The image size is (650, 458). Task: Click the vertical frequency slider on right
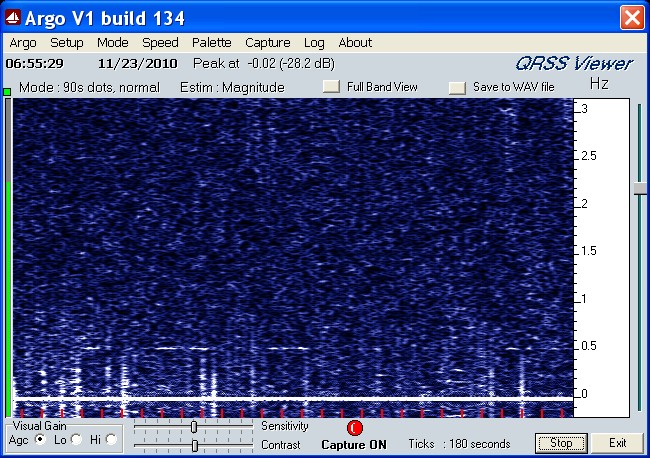(639, 188)
